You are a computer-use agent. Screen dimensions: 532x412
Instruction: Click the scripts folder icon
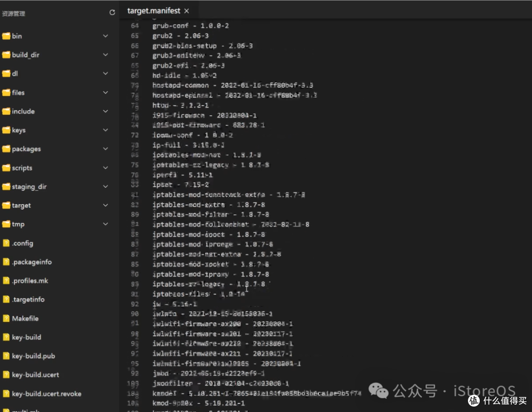(6, 168)
